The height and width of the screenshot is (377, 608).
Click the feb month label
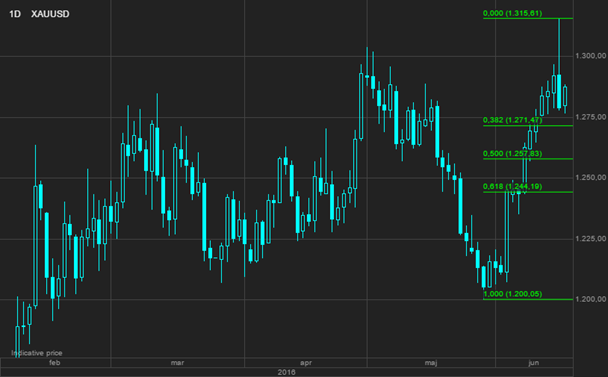[x=55, y=363]
